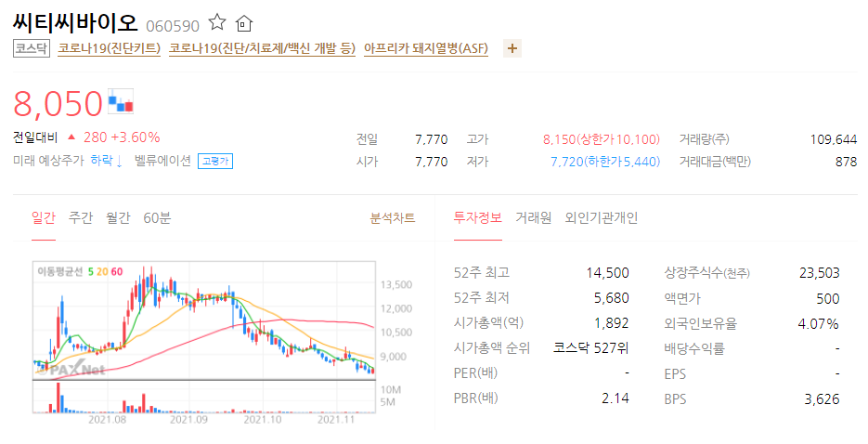This screenshot has width=868, height=444.
Task: Click the volume bar chart area
Action: [204, 397]
